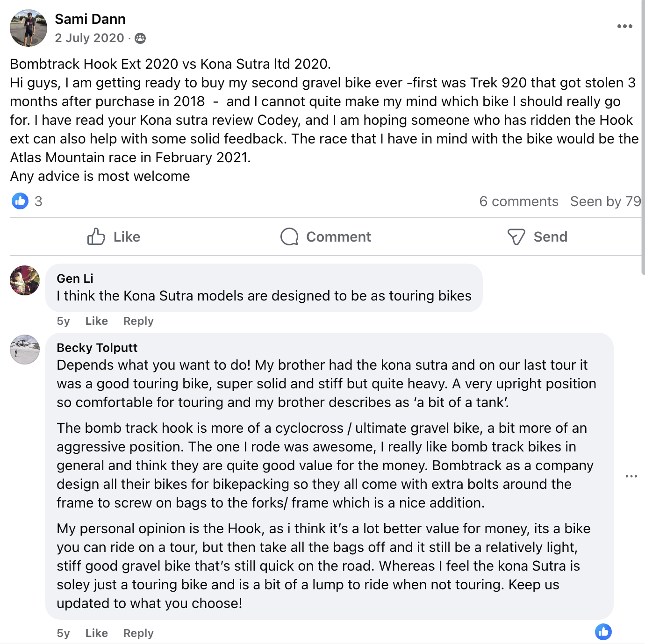The image size is (645, 644).
Task: Click the blue like reaction icon under post
Action: point(20,201)
